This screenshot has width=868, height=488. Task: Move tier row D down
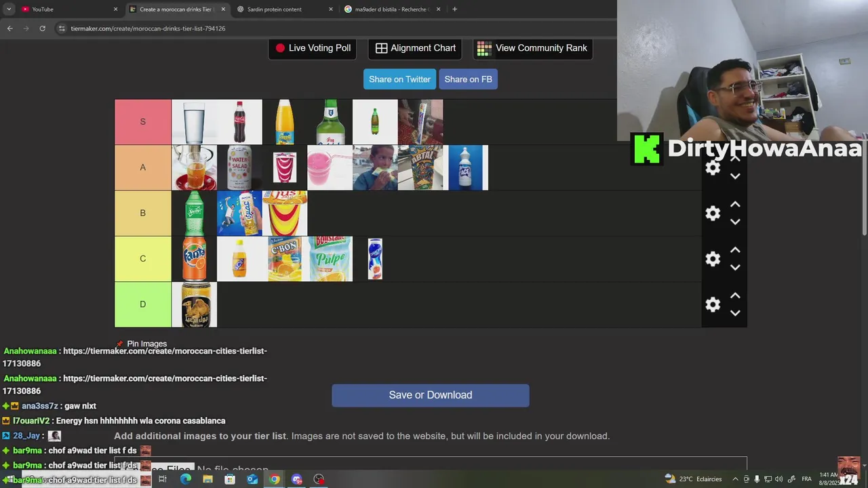pos(735,312)
